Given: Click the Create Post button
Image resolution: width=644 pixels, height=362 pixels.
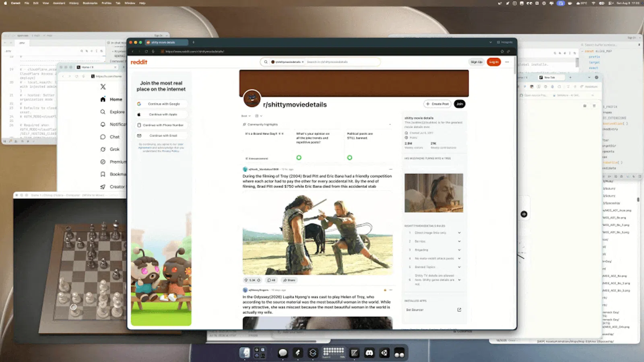Looking at the screenshot, I should (437, 104).
